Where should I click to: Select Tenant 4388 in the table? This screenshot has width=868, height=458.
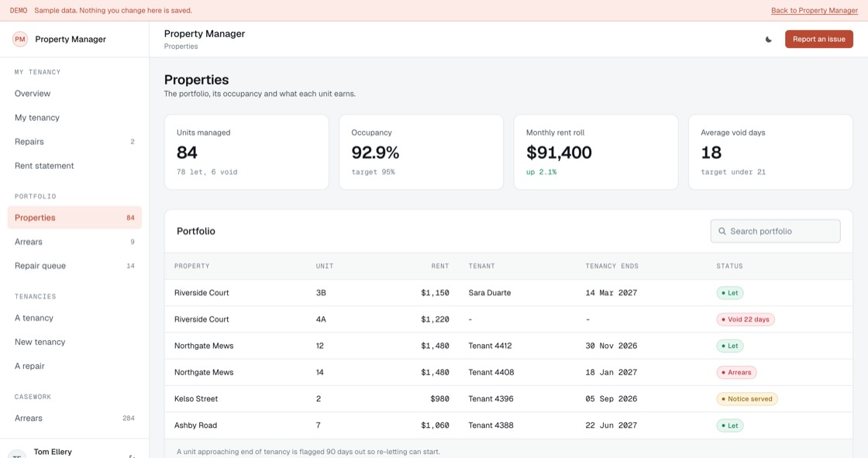(491, 425)
